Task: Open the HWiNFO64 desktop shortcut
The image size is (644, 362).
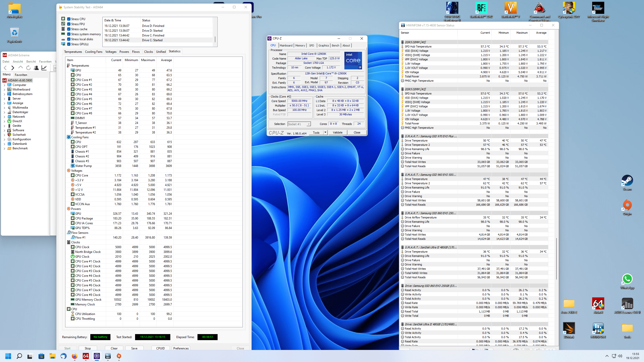Action: point(598,328)
